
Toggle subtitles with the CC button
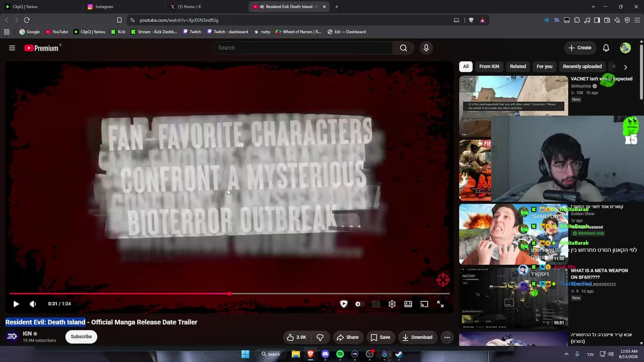(376, 304)
